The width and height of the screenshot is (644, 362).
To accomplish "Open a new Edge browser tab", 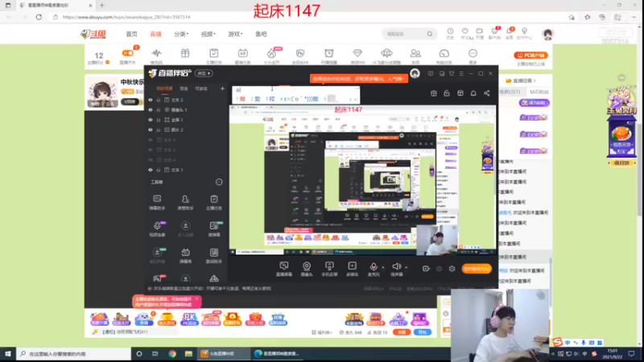I will (x=102, y=6).
